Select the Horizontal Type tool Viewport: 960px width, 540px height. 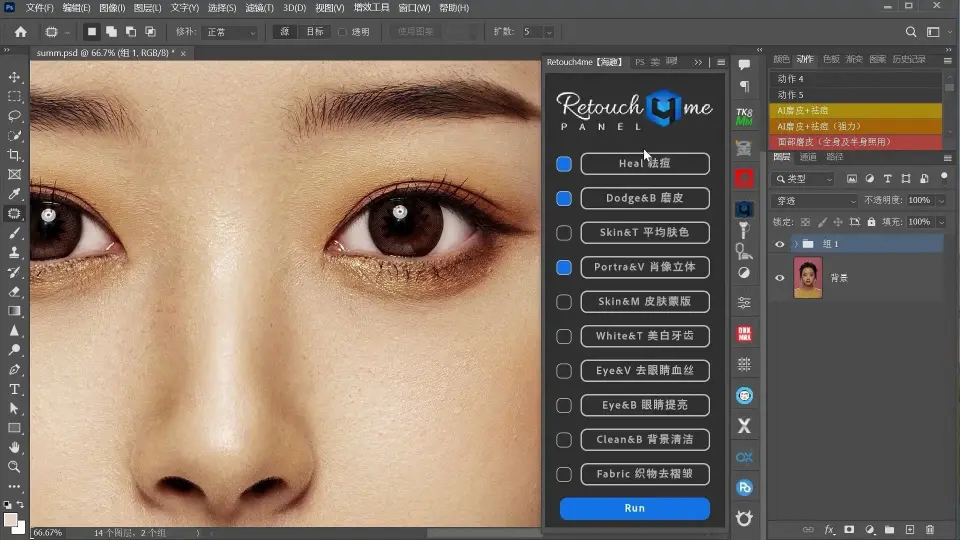click(x=14, y=389)
